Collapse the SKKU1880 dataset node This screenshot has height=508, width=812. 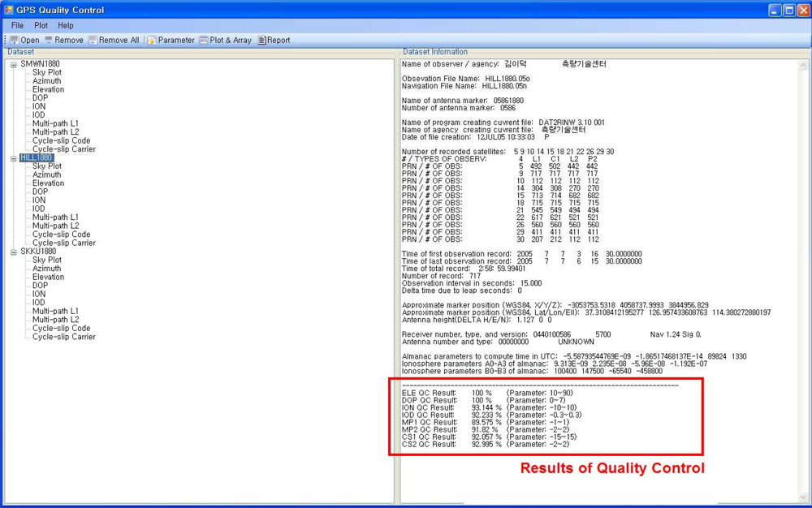(x=14, y=252)
